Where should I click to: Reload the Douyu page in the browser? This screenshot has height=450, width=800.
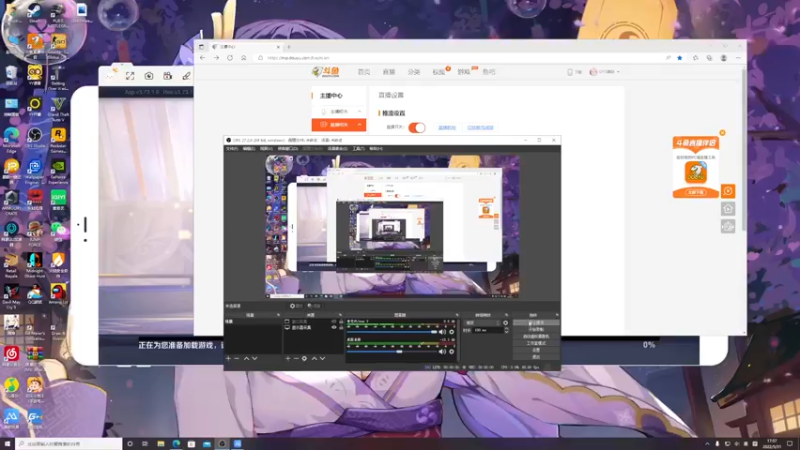point(230,58)
